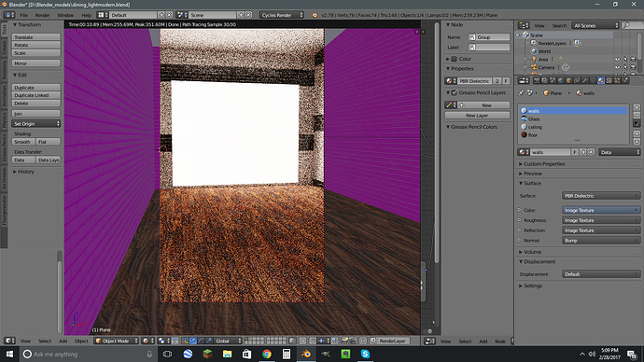644x362 pixels.
Task: Open Calculator from the taskbar
Action: [x=287, y=354]
